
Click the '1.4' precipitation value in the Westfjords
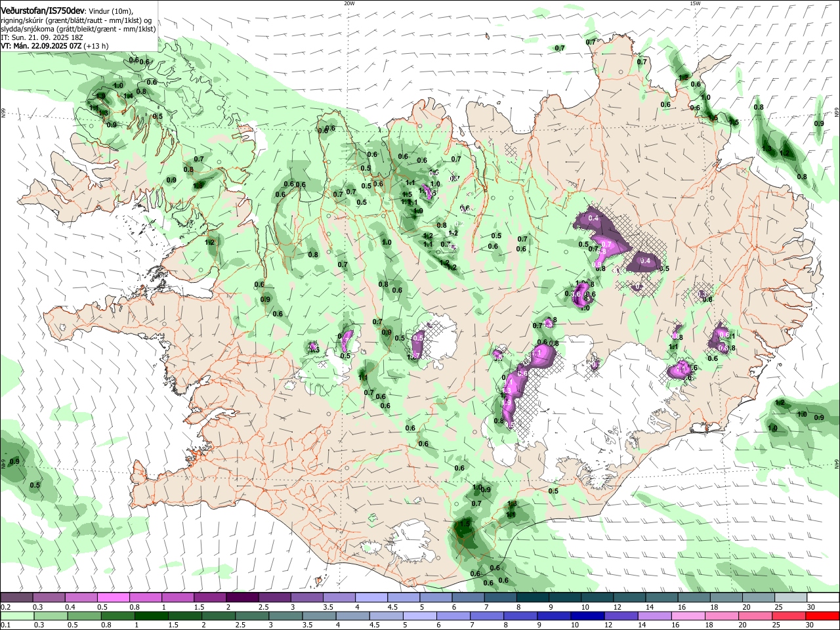click(129, 96)
